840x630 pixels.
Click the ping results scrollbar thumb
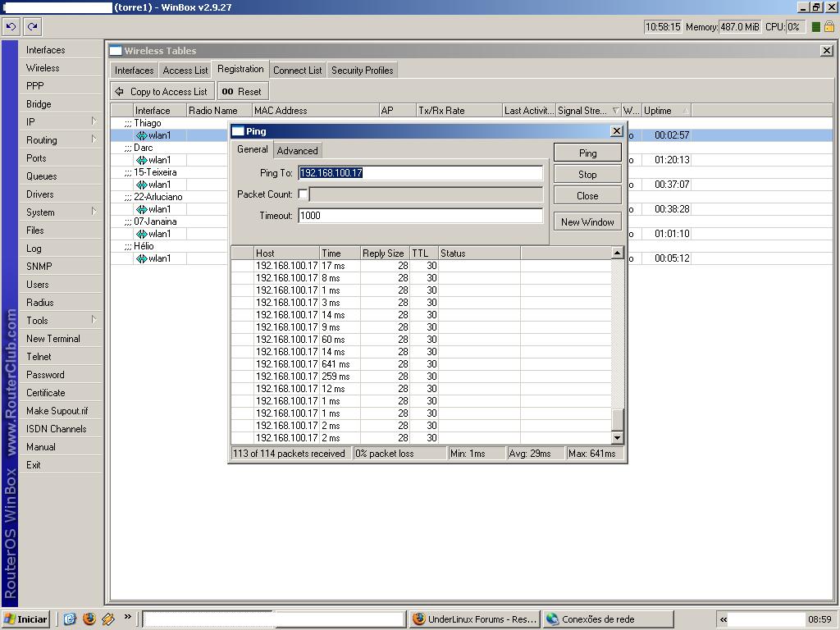tap(618, 420)
